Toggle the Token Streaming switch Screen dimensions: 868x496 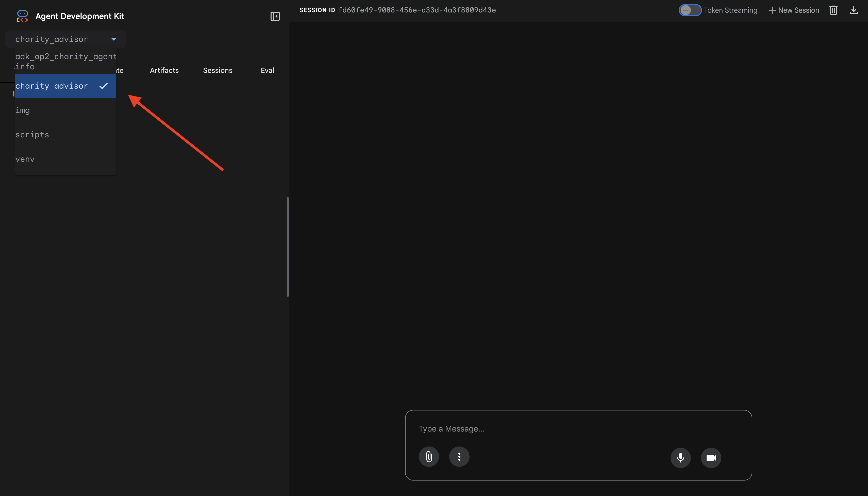(x=690, y=10)
